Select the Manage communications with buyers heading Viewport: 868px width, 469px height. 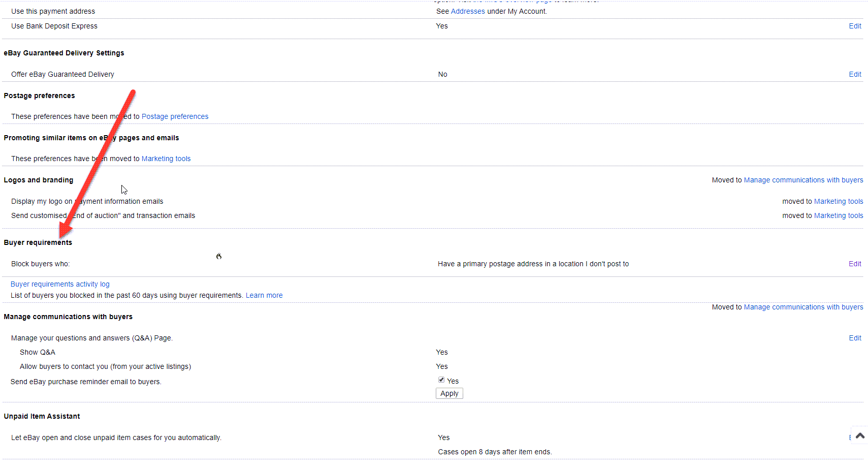[x=68, y=317]
